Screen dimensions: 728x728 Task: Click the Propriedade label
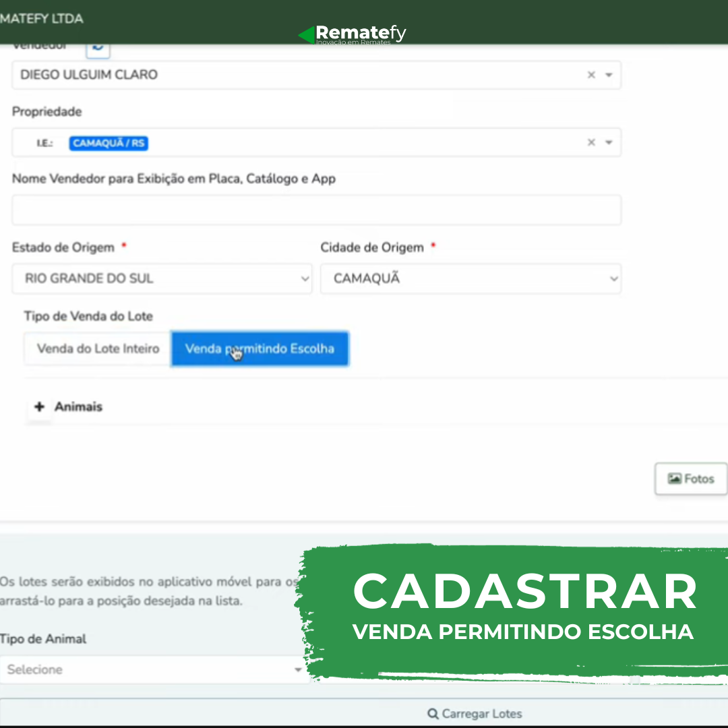tap(47, 112)
